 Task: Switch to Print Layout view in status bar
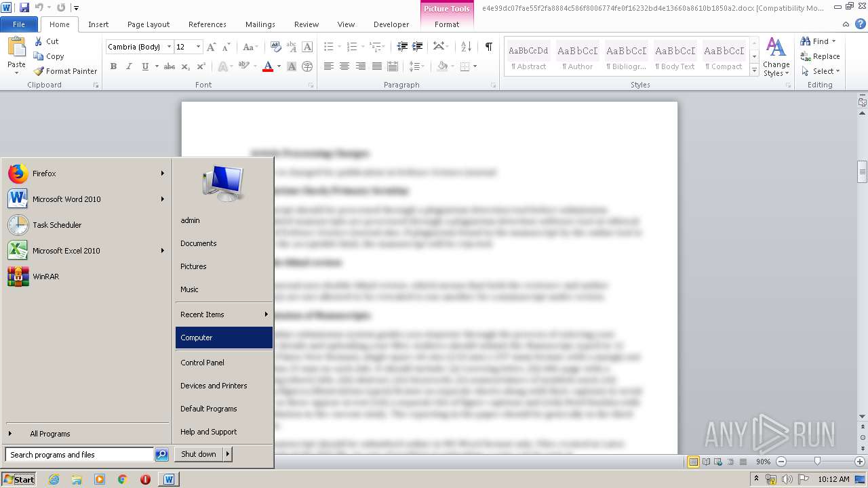693,462
